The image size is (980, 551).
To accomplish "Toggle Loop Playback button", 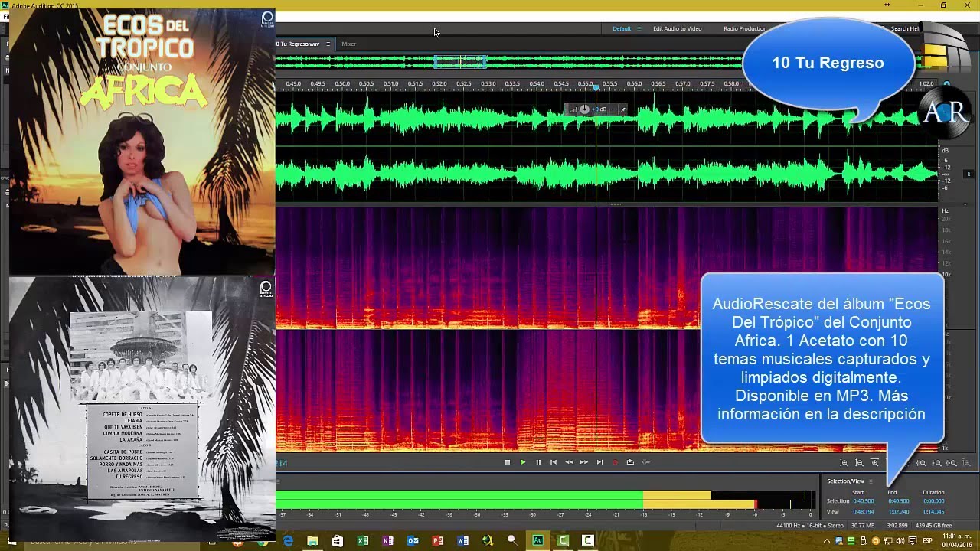I will click(630, 462).
